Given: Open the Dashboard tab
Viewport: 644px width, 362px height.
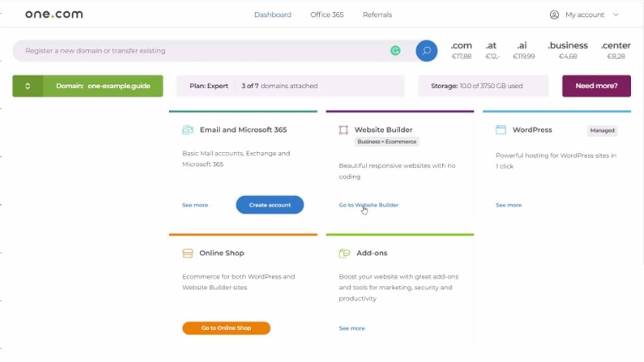Looking at the screenshot, I should [x=272, y=15].
